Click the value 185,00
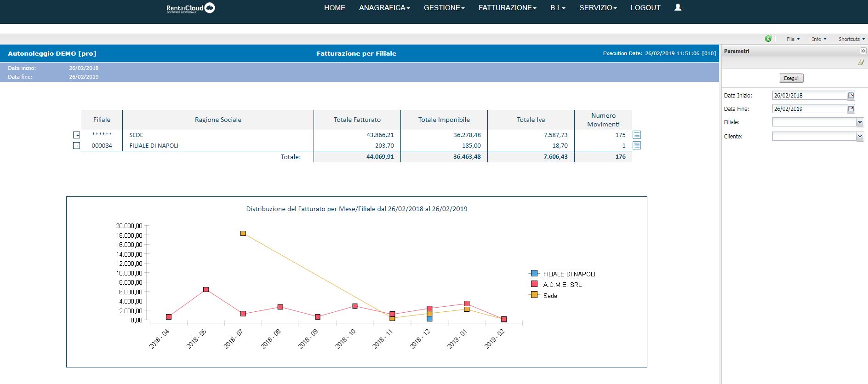This screenshot has width=868, height=384. point(471,146)
